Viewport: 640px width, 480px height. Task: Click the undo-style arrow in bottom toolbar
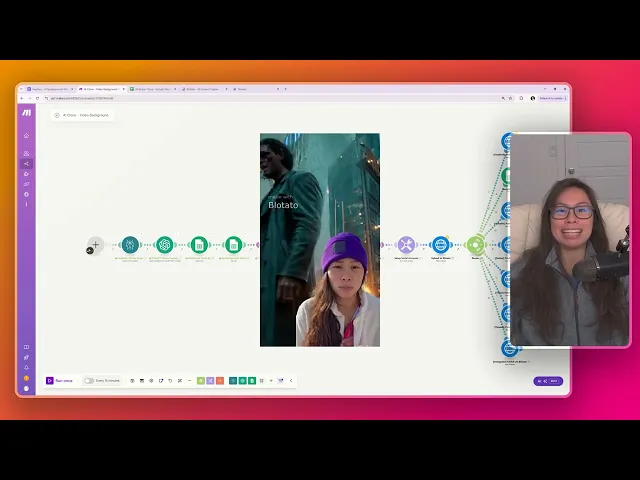click(170, 380)
